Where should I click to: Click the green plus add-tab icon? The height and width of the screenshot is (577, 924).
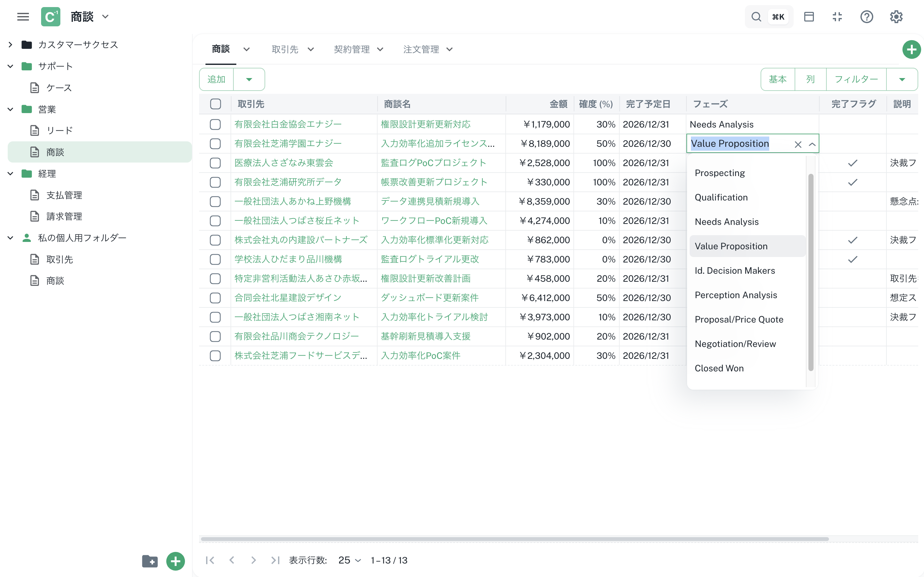pos(911,49)
